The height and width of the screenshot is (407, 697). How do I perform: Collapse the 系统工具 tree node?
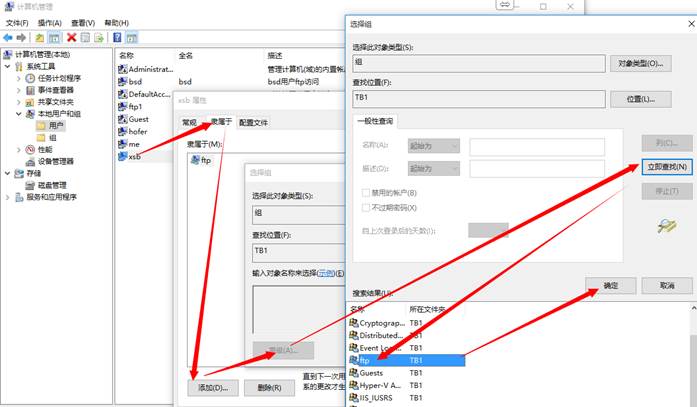click(x=8, y=66)
